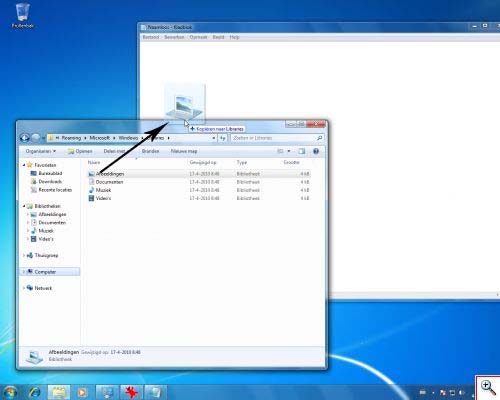The image size is (500, 400).
Task: Open the Organiseren dropdown menu
Action: tap(41, 151)
